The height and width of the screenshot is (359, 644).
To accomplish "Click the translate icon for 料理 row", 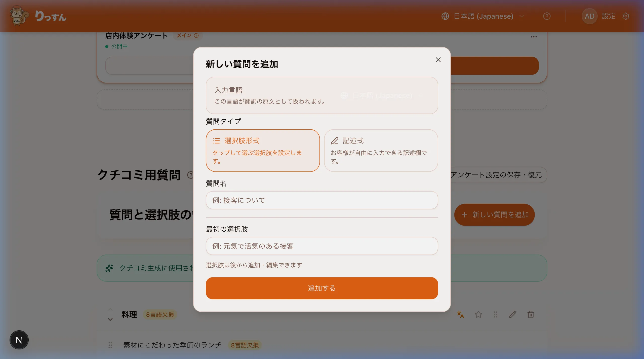I will coord(460,314).
